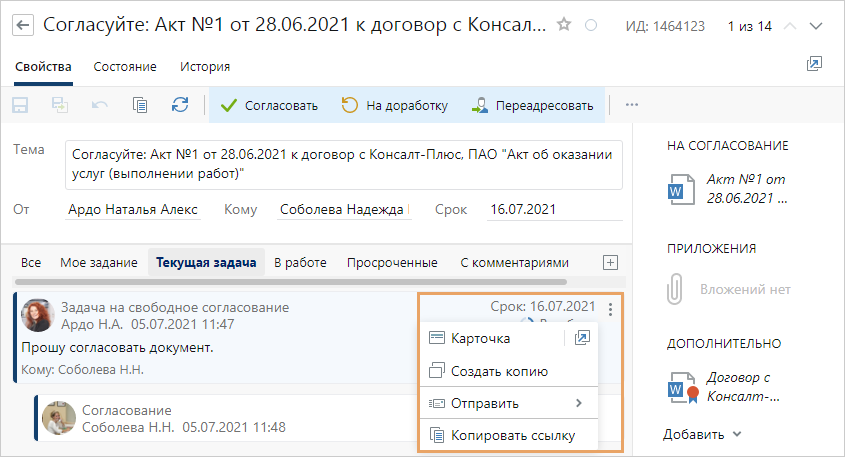Screen dimensions: 845x457
Task: Star this task as favorite
Action: coord(565,25)
